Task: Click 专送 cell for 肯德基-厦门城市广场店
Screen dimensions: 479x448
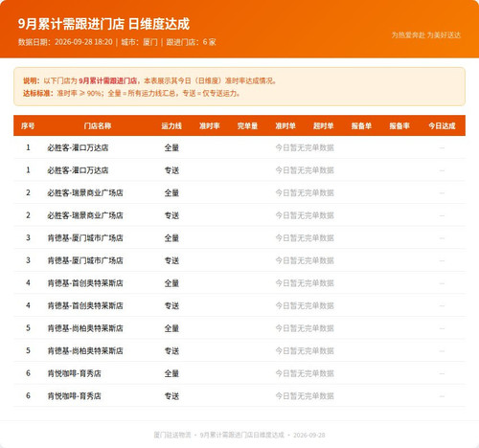Action: (171, 260)
